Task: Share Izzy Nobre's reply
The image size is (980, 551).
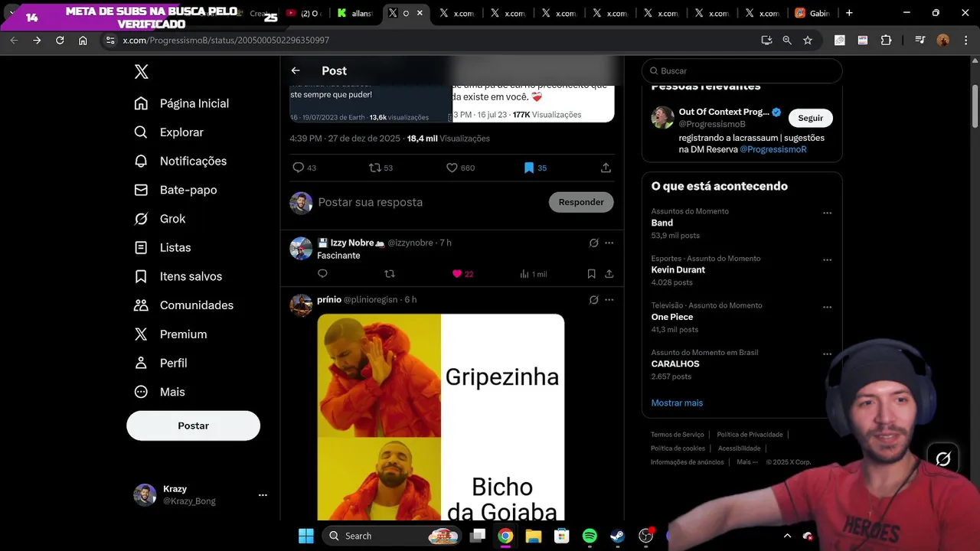Action: click(x=609, y=274)
